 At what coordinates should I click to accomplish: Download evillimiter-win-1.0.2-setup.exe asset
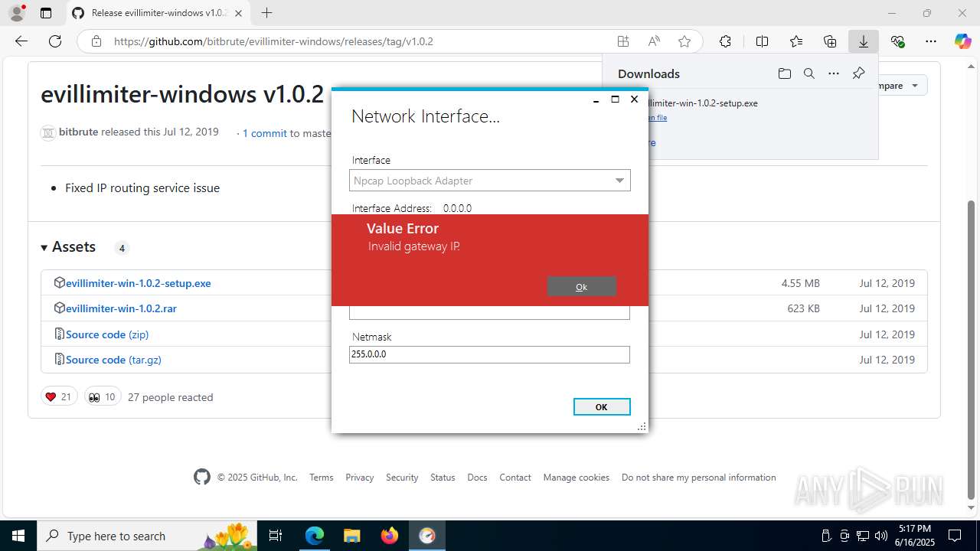tap(138, 283)
